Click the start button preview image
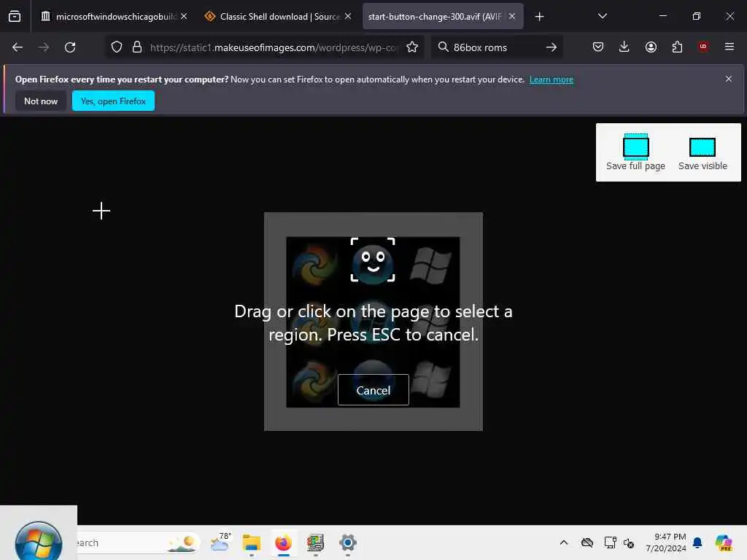Viewport: 747px width, 560px height. click(x=373, y=322)
